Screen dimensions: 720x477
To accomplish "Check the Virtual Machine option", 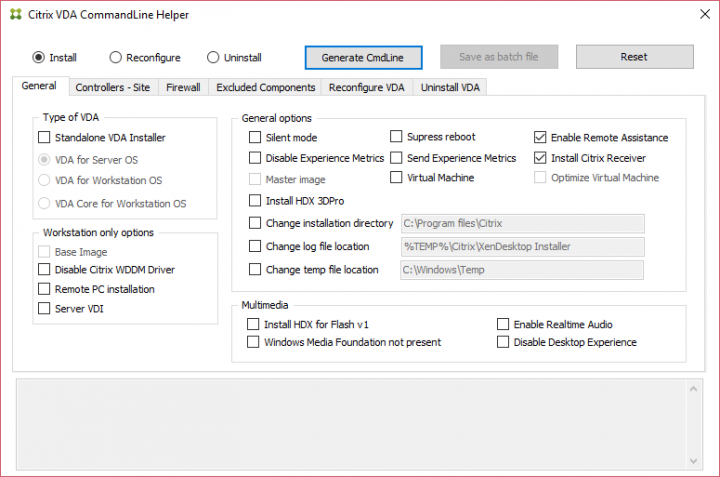I will click(396, 177).
